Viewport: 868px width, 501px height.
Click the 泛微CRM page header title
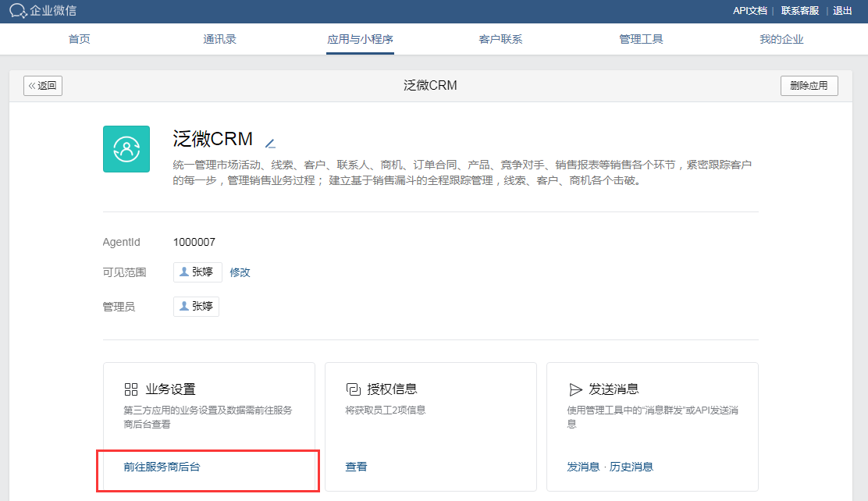tap(430, 85)
